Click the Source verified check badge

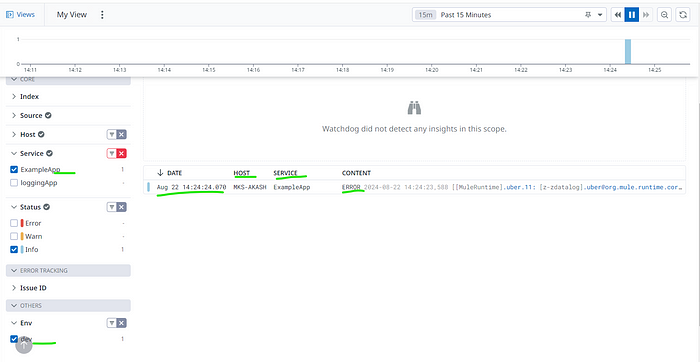[x=48, y=115]
